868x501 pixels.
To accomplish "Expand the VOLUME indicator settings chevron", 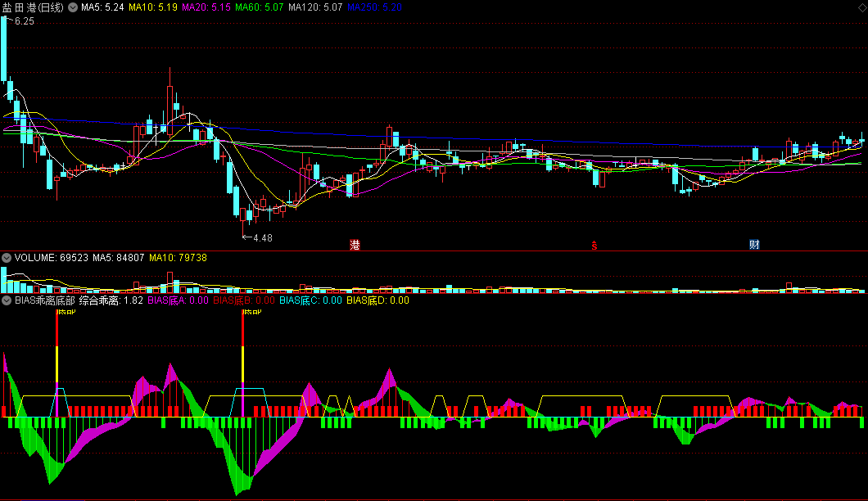I will click(7, 258).
